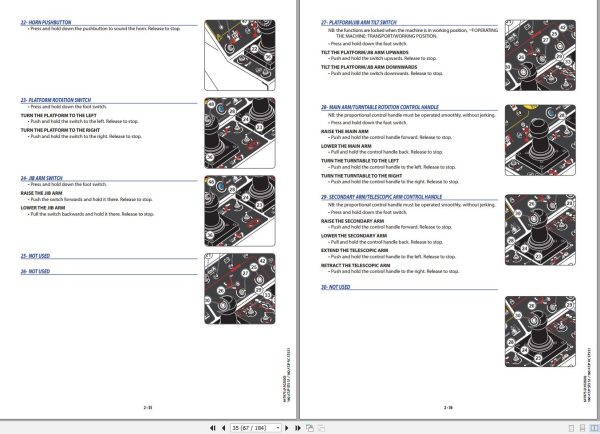Viewport: 600px width, 434px height.
Task: Click the 26- Not Used heading
Action: point(35,271)
